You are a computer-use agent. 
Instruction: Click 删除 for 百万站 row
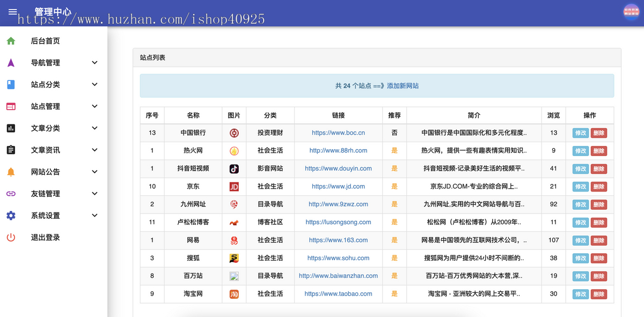(x=599, y=276)
